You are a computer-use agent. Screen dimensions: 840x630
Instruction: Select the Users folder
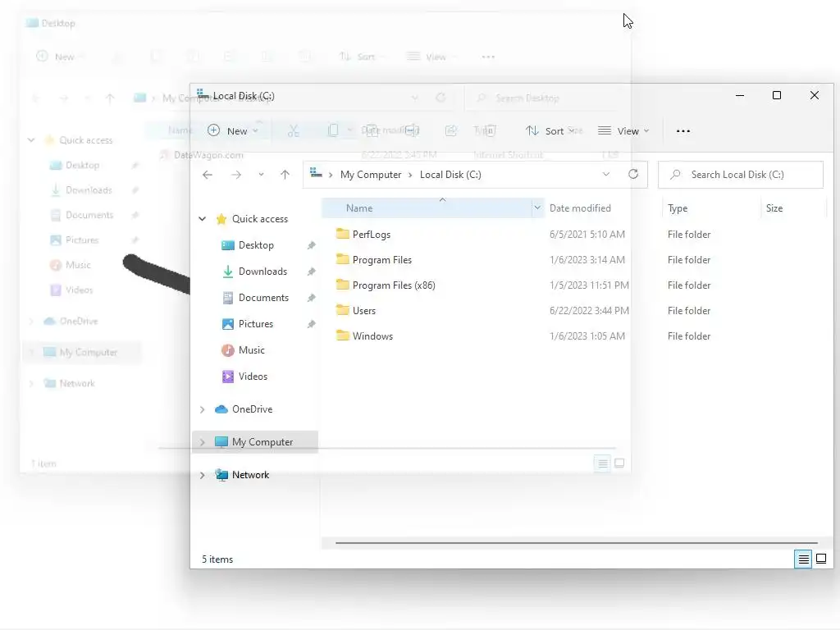click(363, 310)
